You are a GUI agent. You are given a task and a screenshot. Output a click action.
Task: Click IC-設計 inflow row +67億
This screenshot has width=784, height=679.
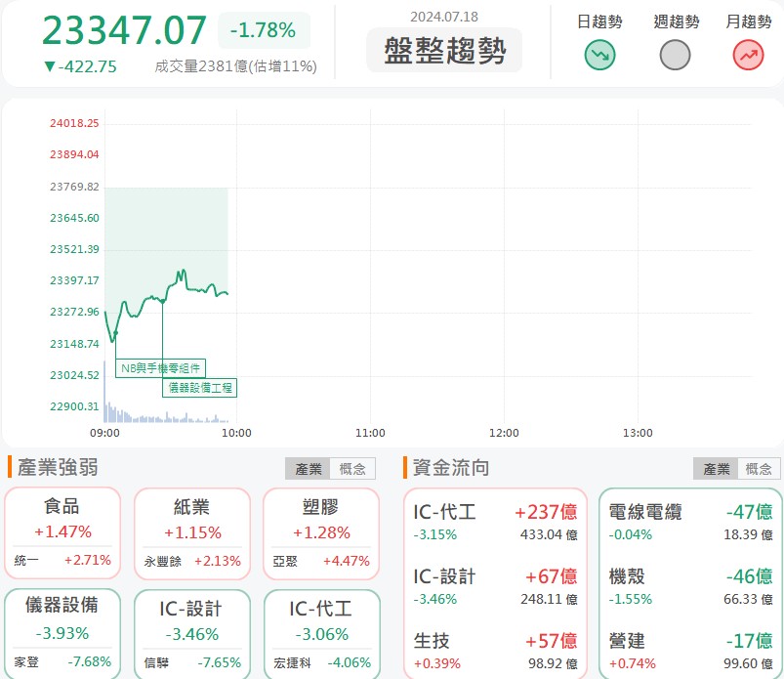[x=495, y=586]
